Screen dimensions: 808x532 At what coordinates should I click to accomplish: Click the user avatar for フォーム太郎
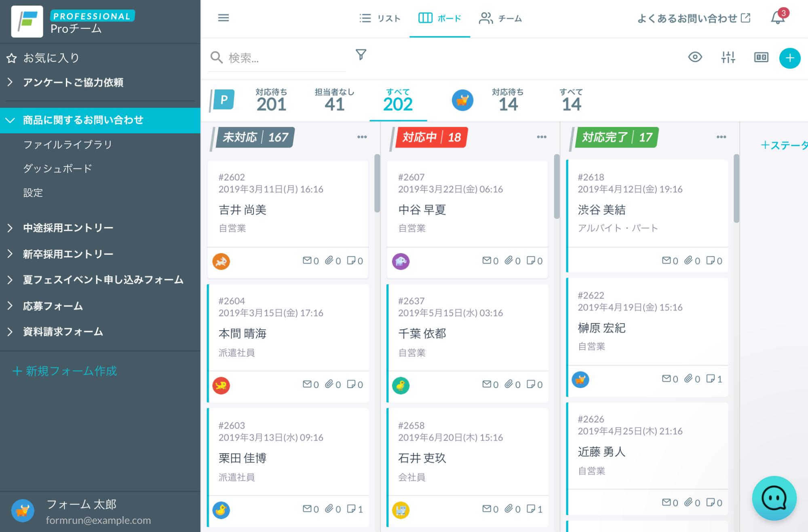pos(23,511)
